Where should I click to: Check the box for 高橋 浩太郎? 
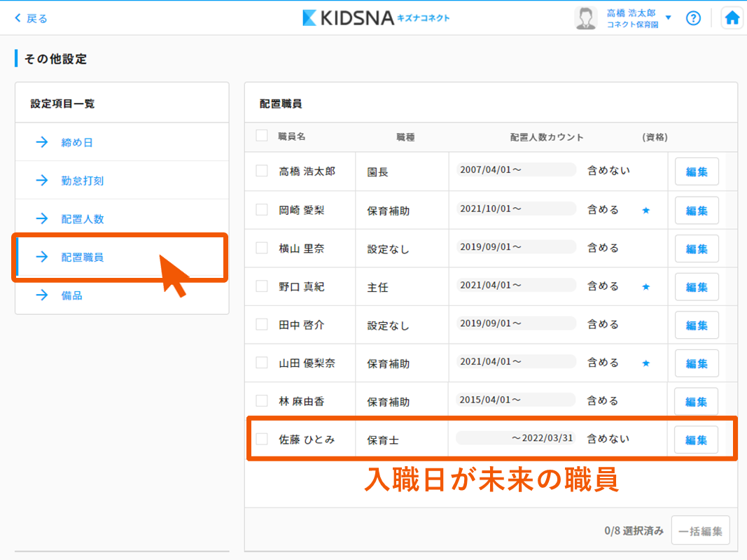coord(262,171)
